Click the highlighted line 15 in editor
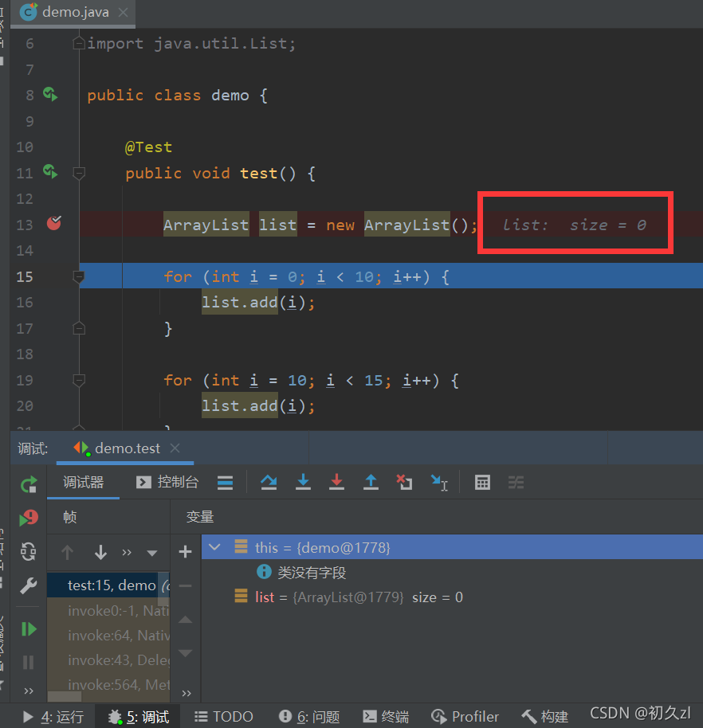Screen dimensions: 703x728 pyautogui.click(x=391, y=276)
